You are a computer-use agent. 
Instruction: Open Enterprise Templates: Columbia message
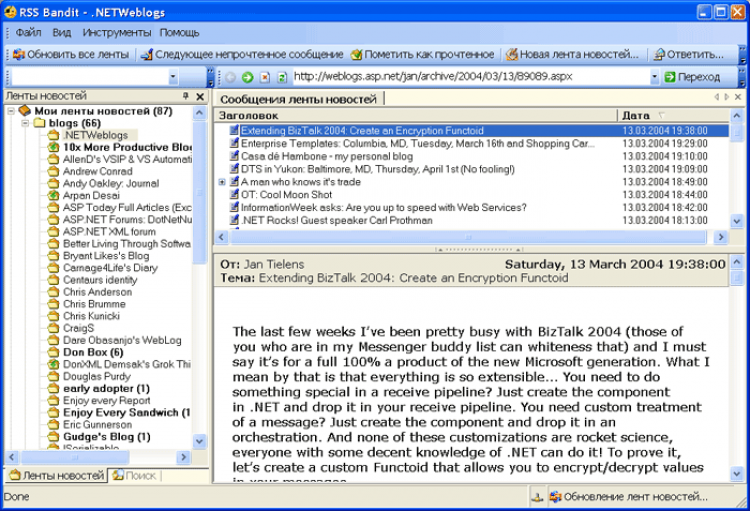(x=418, y=144)
